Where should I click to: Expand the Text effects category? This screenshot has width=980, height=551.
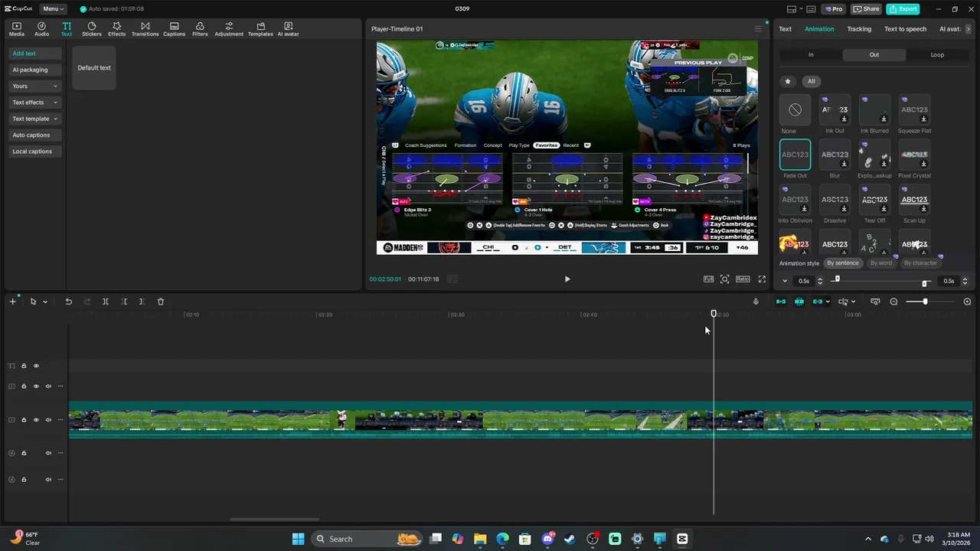(x=35, y=102)
